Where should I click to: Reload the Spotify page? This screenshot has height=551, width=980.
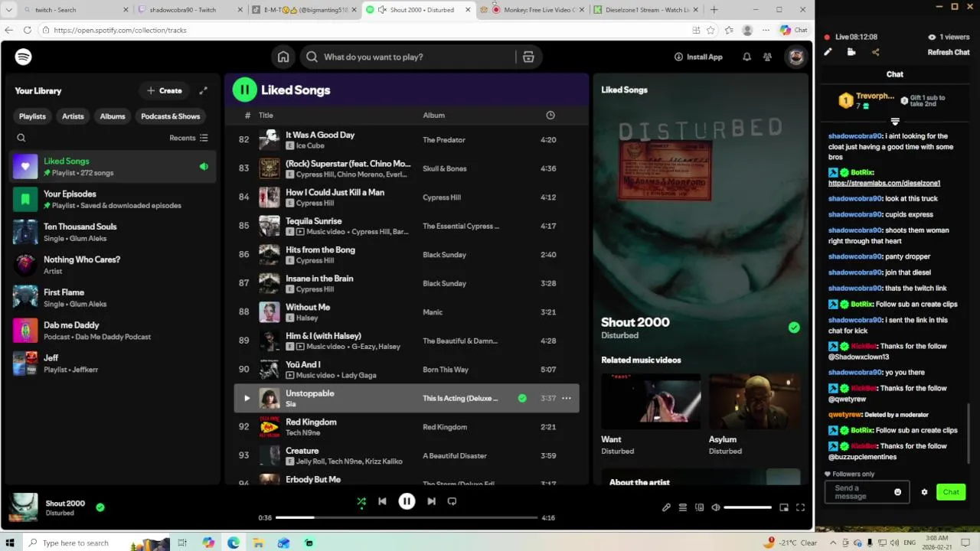28,30
